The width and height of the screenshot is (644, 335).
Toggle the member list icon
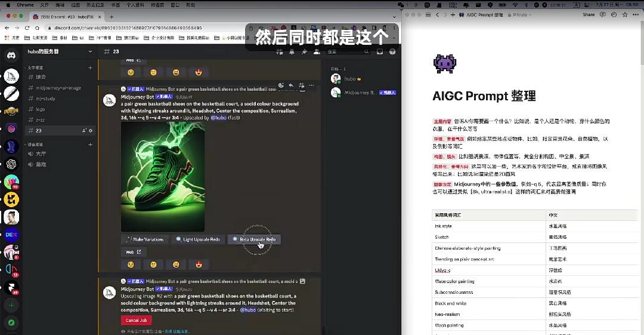point(317,52)
